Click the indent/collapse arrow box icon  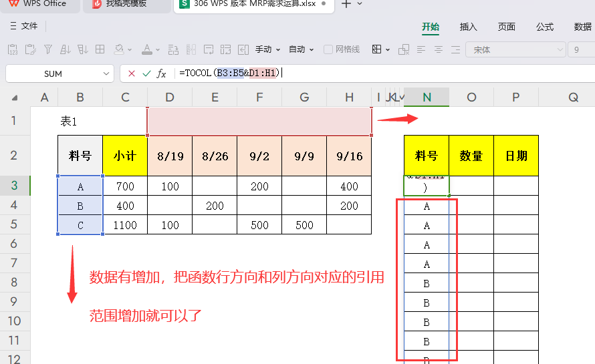243,49
